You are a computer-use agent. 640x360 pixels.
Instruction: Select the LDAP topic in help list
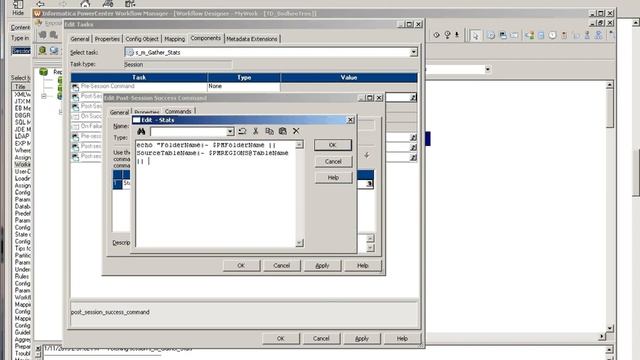pyautogui.click(x=22, y=136)
